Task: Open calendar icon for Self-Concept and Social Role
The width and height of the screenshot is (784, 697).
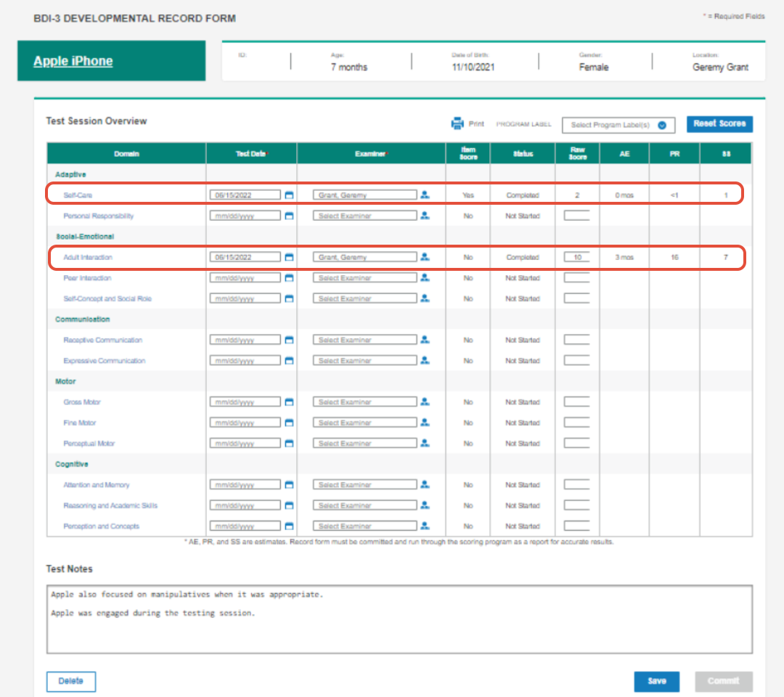Action: (289, 298)
